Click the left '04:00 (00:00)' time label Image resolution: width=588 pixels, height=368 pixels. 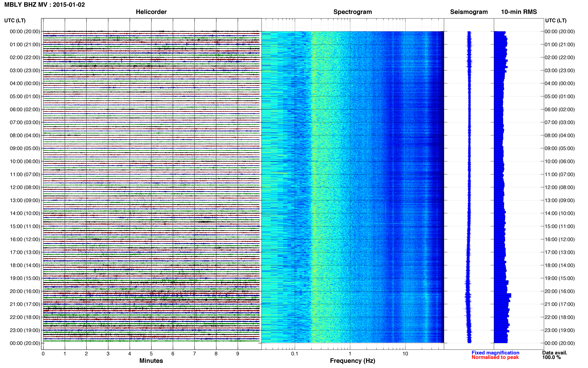tap(25, 83)
